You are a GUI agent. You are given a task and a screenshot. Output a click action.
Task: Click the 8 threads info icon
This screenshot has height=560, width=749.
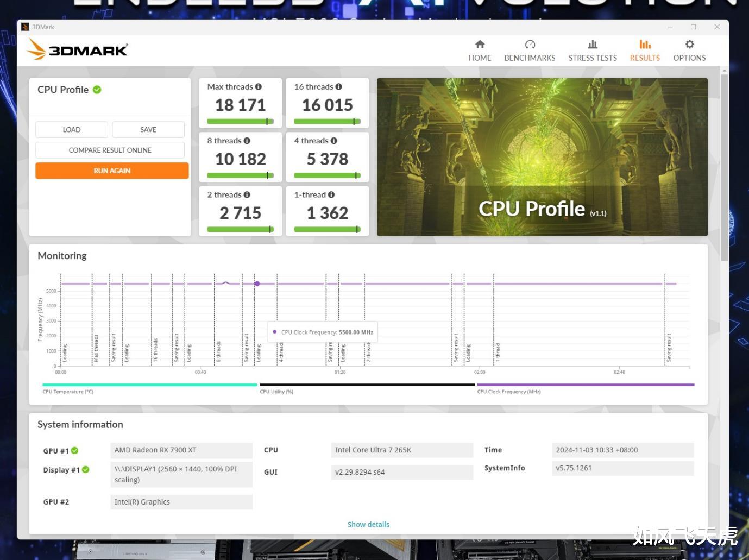247,141
